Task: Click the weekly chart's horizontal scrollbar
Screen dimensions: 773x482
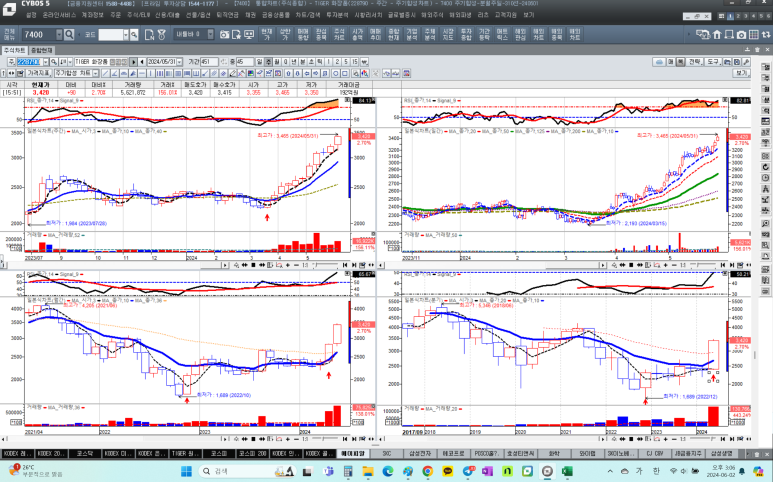Action: point(115,265)
